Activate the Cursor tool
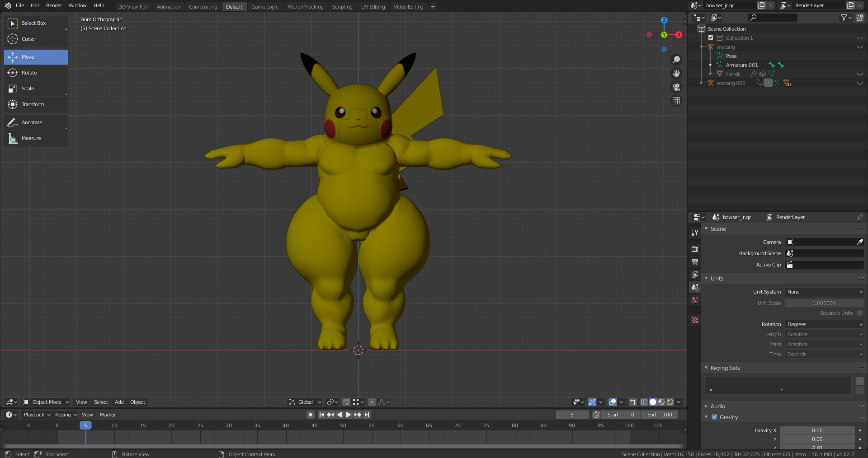The image size is (868, 458). tap(36, 39)
